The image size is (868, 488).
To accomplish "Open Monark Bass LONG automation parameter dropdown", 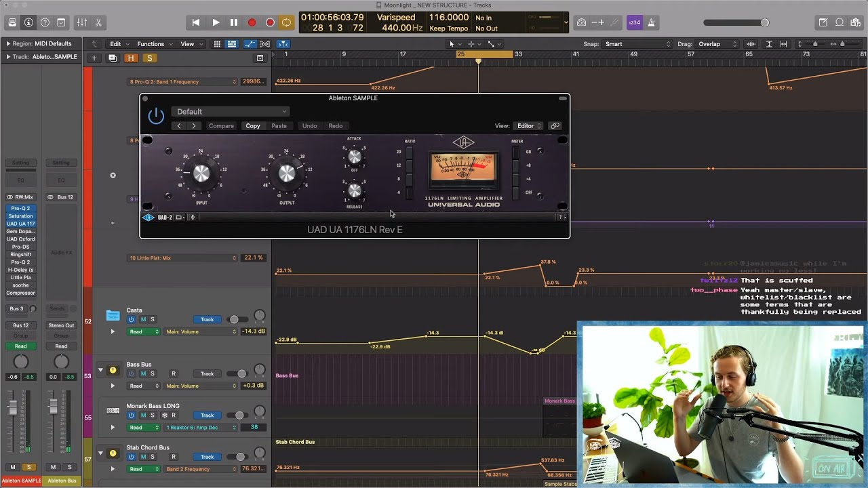I will (200, 428).
